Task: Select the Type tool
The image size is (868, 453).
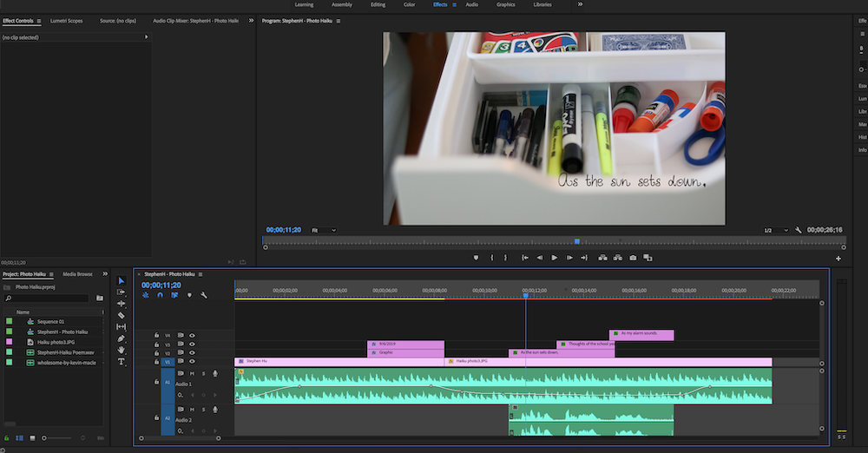Action: tap(122, 362)
